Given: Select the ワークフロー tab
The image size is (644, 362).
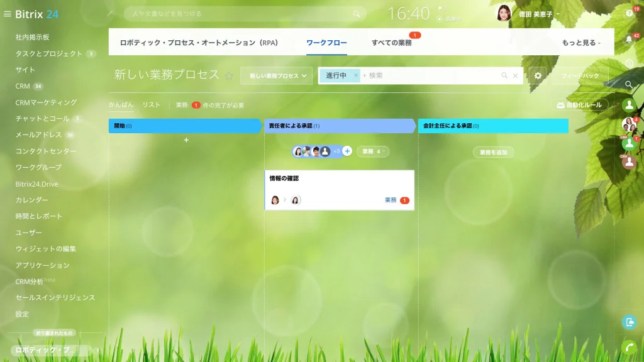Looking at the screenshot, I should click(326, 43).
